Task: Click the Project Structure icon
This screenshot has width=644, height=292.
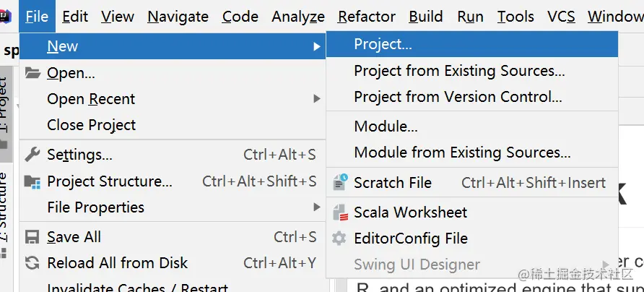Action: coord(32,181)
